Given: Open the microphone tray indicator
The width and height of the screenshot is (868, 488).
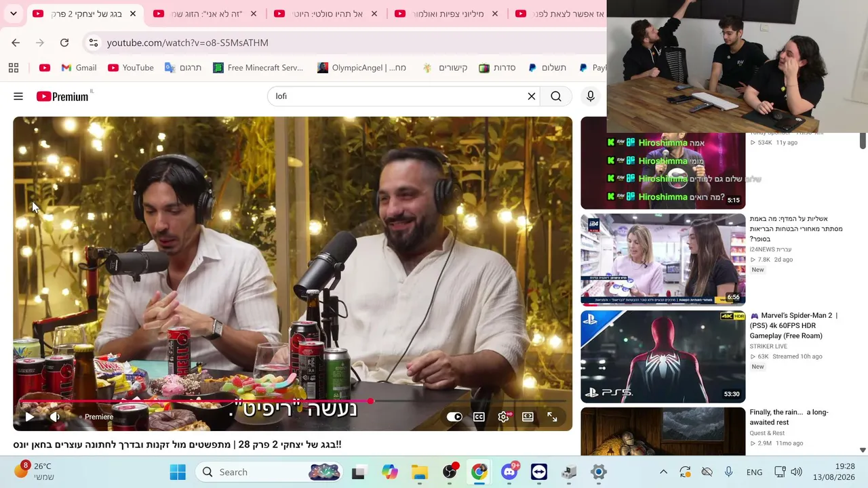Looking at the screenshot, I should [728, 472].
